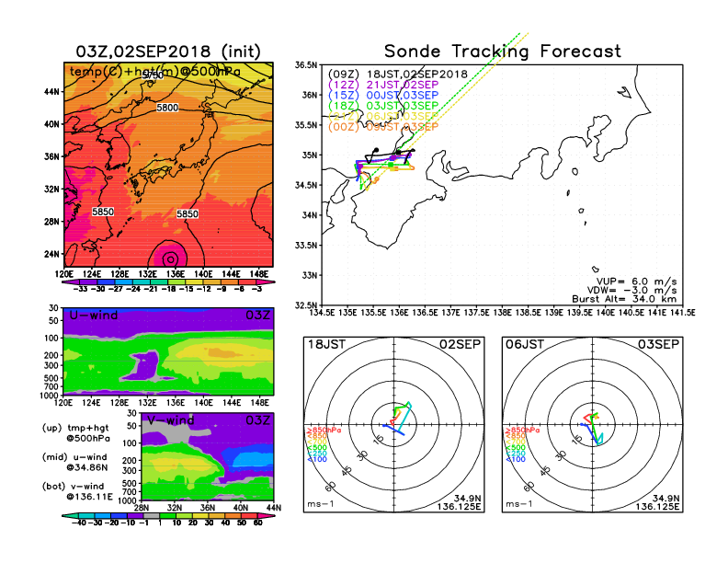Pick the purple segment between -33 and -30 on the temperature colorbar
The image size is (728, 563).
tap(88, 282)
